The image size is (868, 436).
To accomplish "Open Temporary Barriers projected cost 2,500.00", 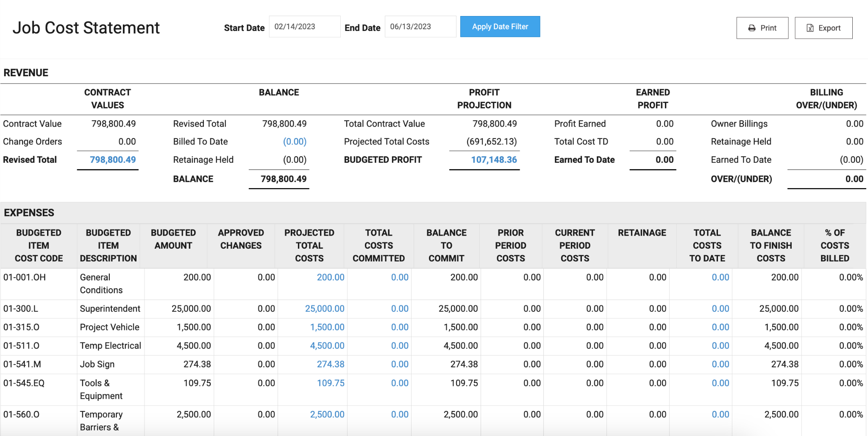I will [x=327, y=414].
